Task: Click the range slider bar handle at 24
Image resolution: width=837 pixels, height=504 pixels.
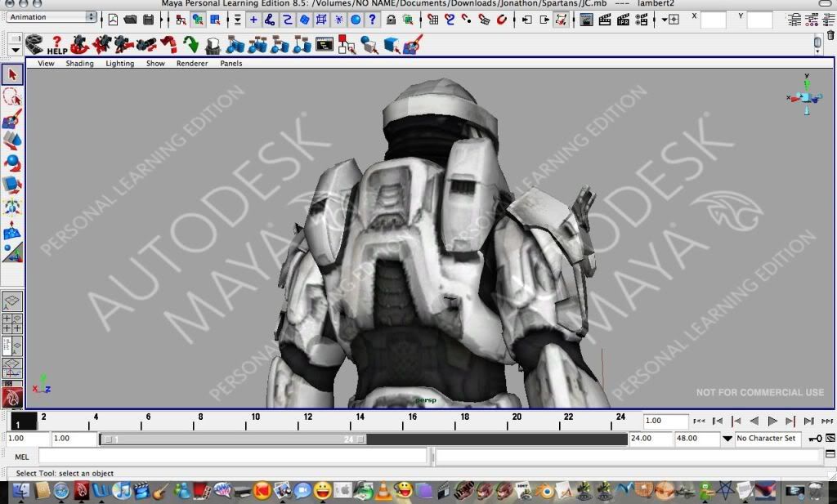Action: click(361, 439)
